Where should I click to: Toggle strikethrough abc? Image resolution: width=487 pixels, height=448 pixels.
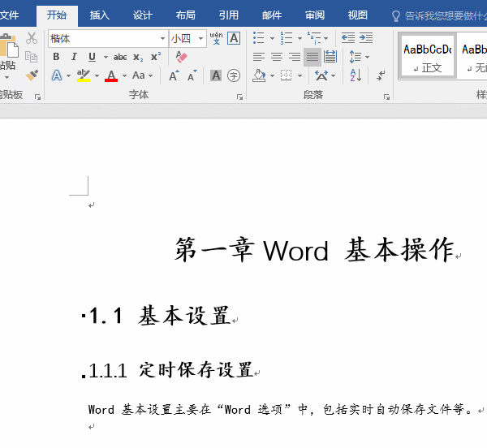tap(120, 57)
